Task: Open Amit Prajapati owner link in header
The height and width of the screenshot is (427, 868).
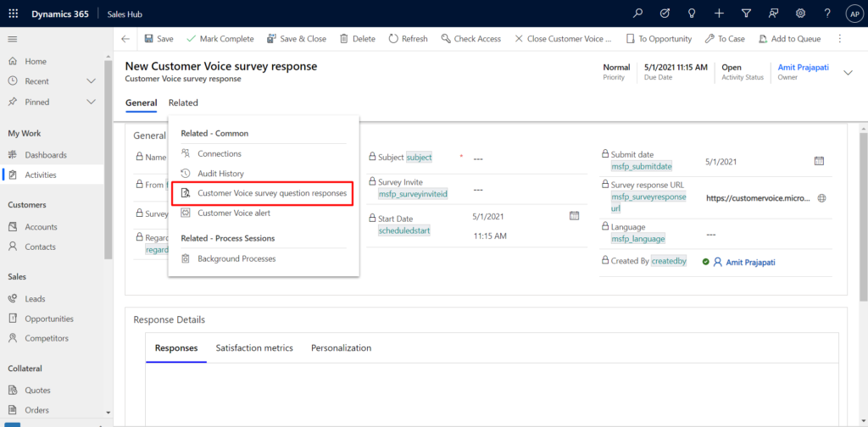Action: click(x=804, y=67)
